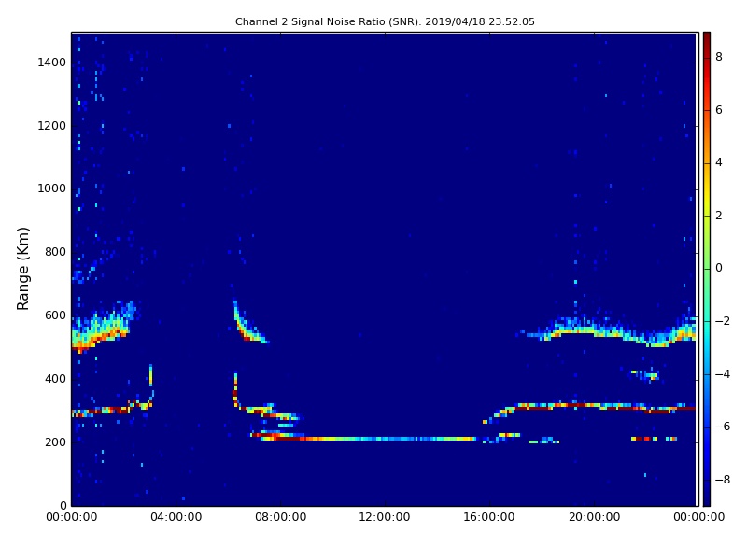This screenshot has height=560, width=747.
Task: Click the colorbar label −2
Action: 722,321
